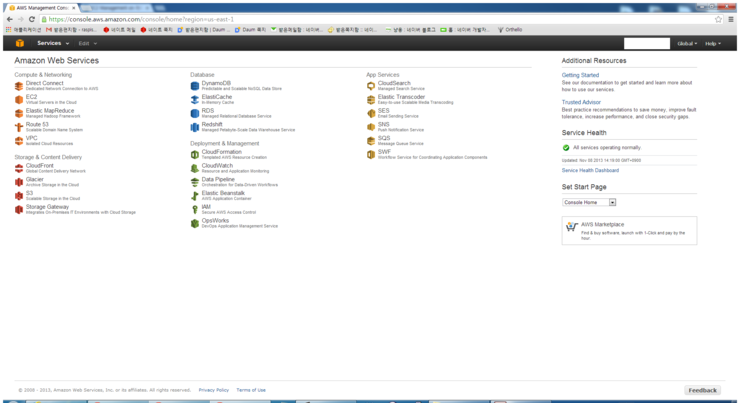
Task: Open the Orthello bookmark
Action: coord(510,30)
